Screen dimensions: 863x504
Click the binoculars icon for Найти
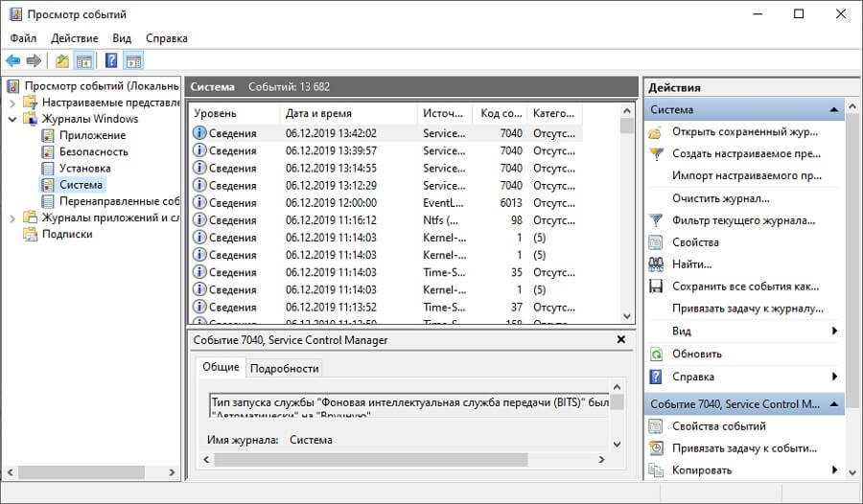[x=656, y=263]
